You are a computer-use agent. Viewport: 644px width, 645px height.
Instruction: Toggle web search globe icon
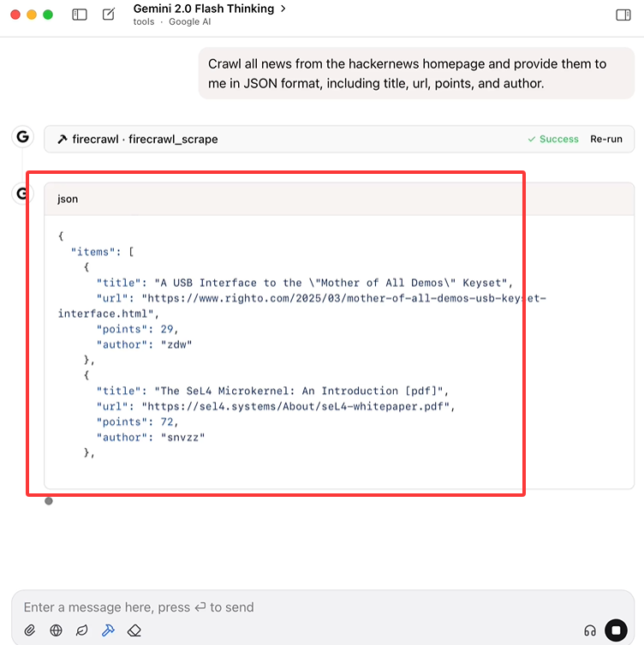[x=56, y=630]
